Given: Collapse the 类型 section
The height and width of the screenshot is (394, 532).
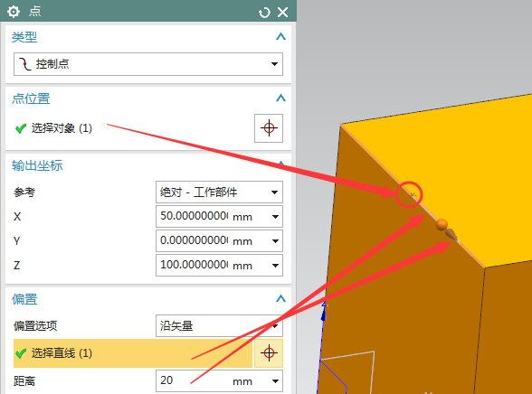Looking at the screenshot, I should 280,36.
